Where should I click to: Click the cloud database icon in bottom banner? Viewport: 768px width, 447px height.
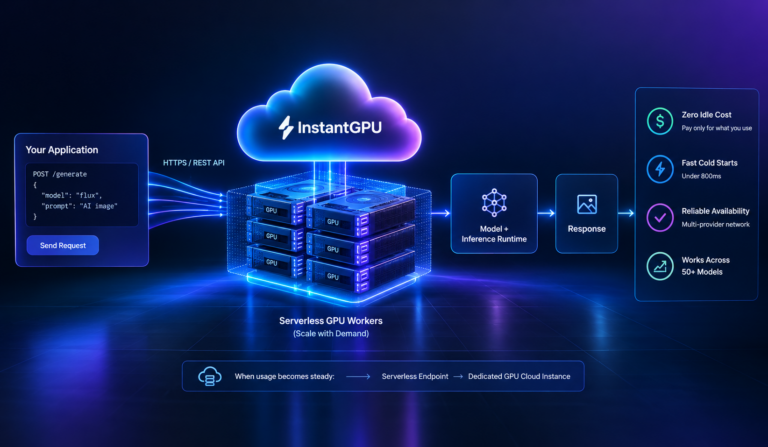click(210, 376)
